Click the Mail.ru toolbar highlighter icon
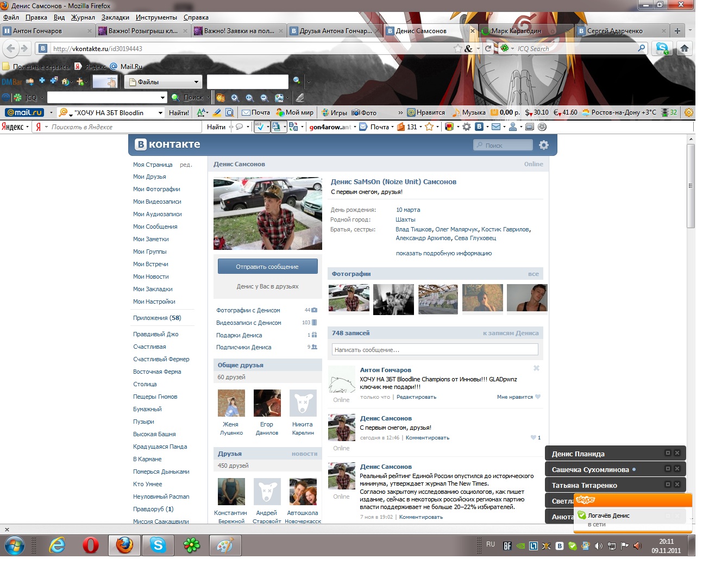This screenshot has height=578, width=728. pos(216,112)
